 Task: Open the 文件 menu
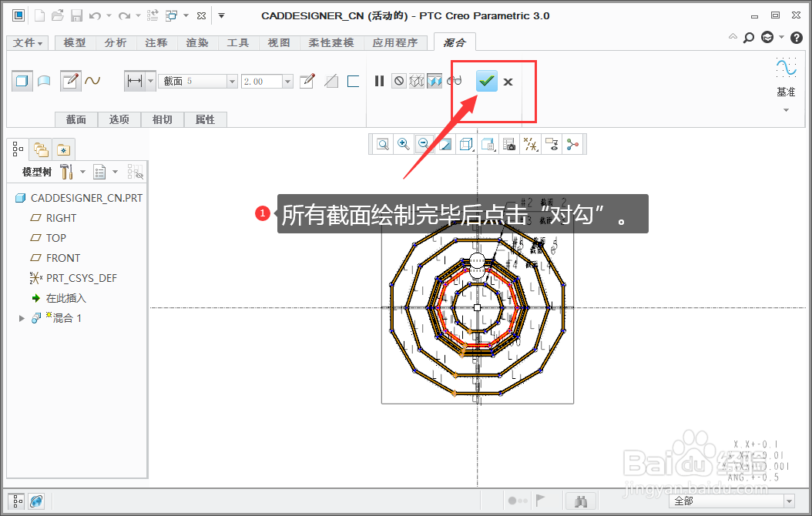point(28,43)
